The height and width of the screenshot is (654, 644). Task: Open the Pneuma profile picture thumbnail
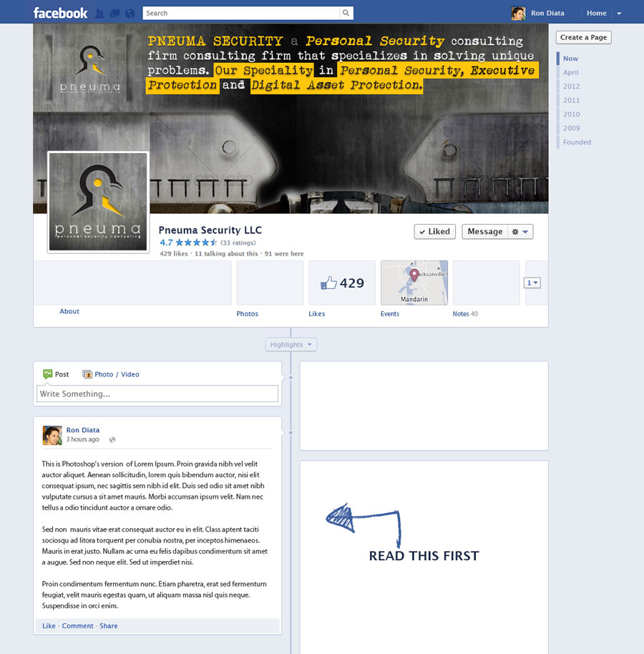(x=98, y=202)
